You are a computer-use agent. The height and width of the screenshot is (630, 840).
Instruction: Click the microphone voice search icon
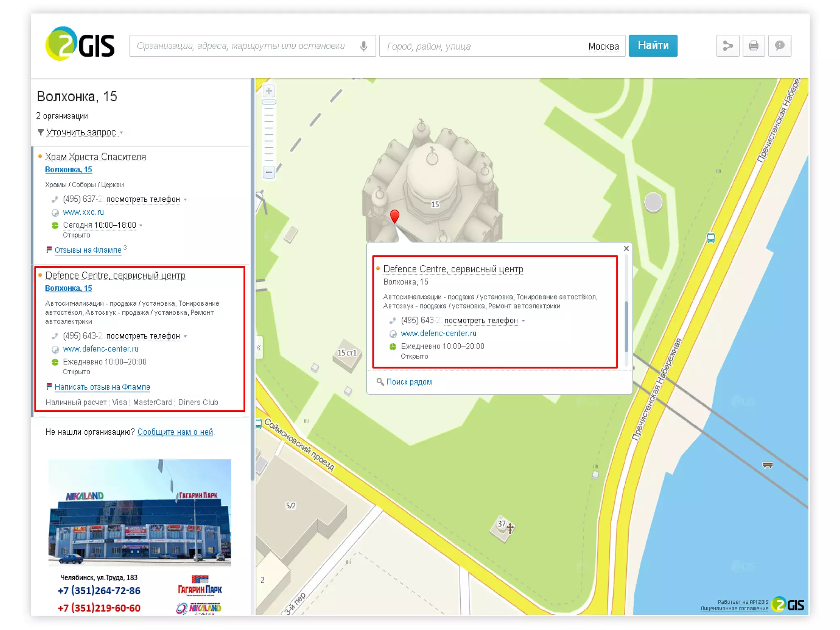pyautogui.click(x=363, y=46)
